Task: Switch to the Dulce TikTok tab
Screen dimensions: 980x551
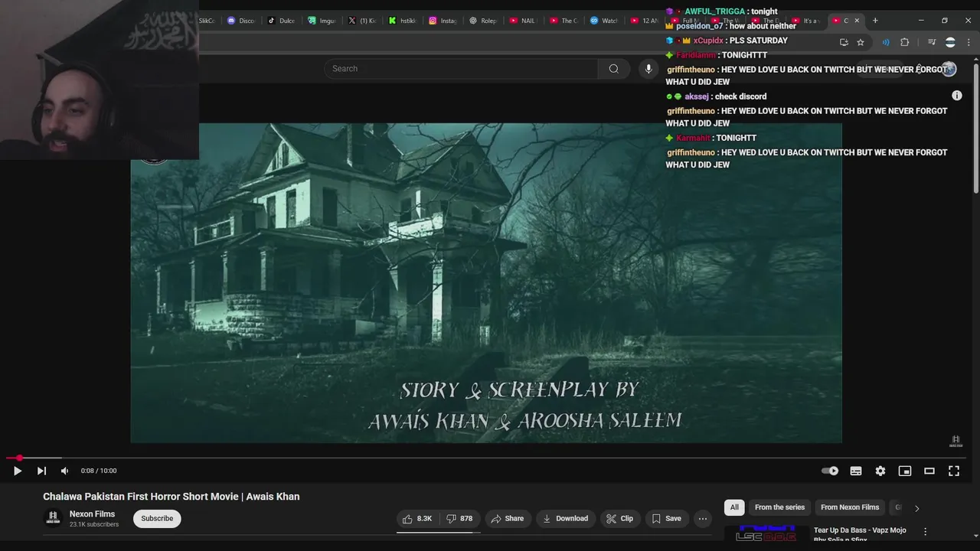Action: (282, 21)
